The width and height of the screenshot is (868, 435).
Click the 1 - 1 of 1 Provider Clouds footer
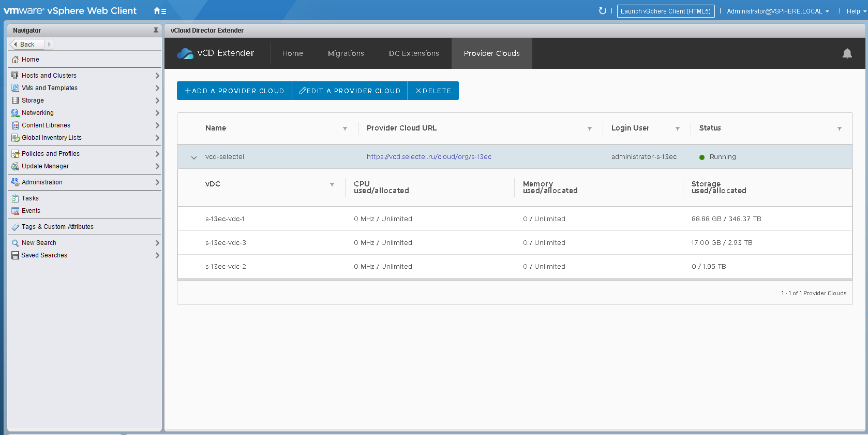pos(814,293)
